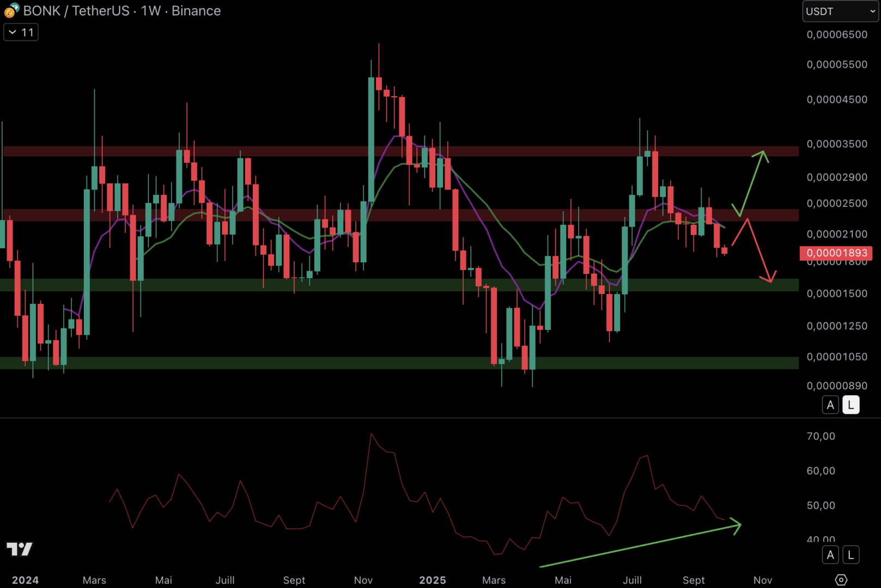Click the current price label 0,00001893
This screenshot has width=881, height=588.
(836, 253)
